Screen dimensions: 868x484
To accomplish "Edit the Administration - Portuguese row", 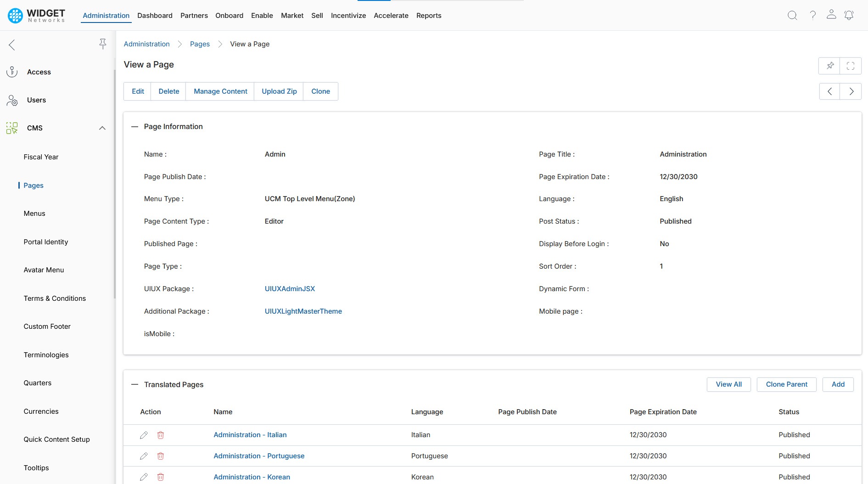I will pyautogui.click(x=144, y=456).
